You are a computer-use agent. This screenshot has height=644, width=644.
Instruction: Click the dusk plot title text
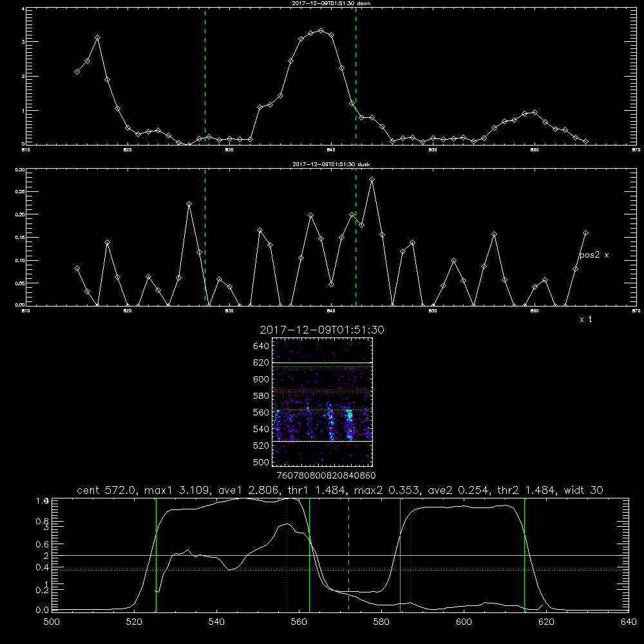331,164
